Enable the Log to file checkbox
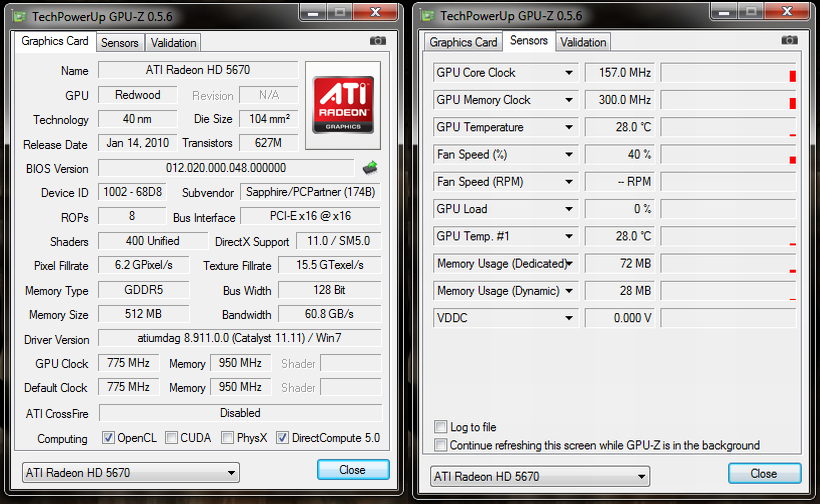Viewport: 820px width, 504px height. pos(441,427)
